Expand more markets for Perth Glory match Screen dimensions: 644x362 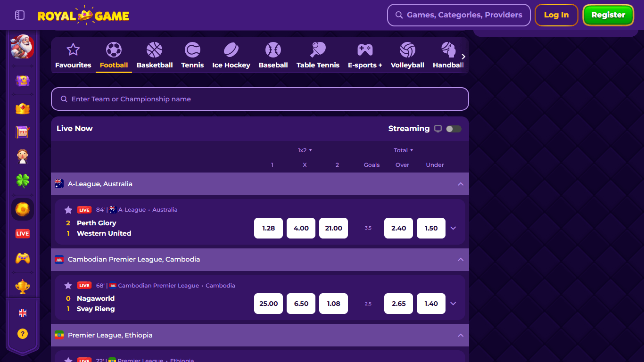453,228
